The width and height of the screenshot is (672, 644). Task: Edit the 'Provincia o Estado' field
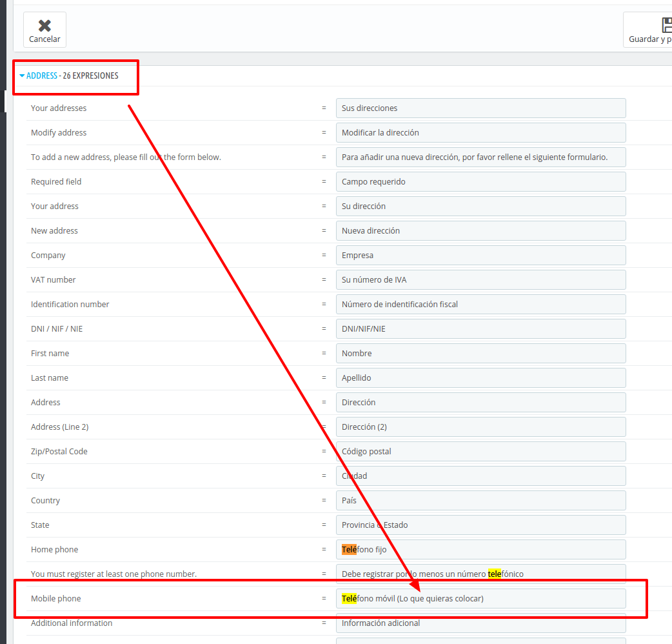[481, 525]
